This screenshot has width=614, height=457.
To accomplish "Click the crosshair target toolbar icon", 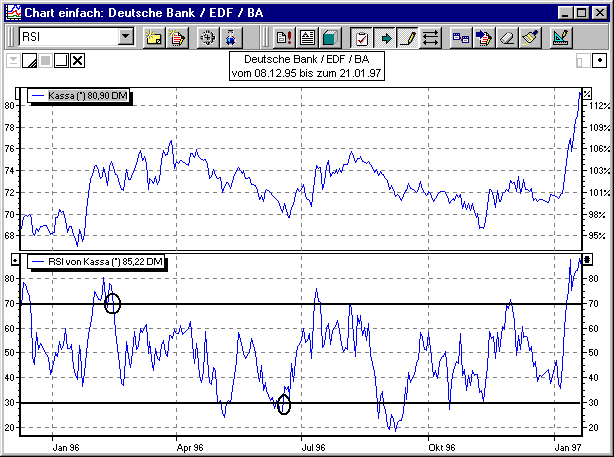I will point(208,38).
